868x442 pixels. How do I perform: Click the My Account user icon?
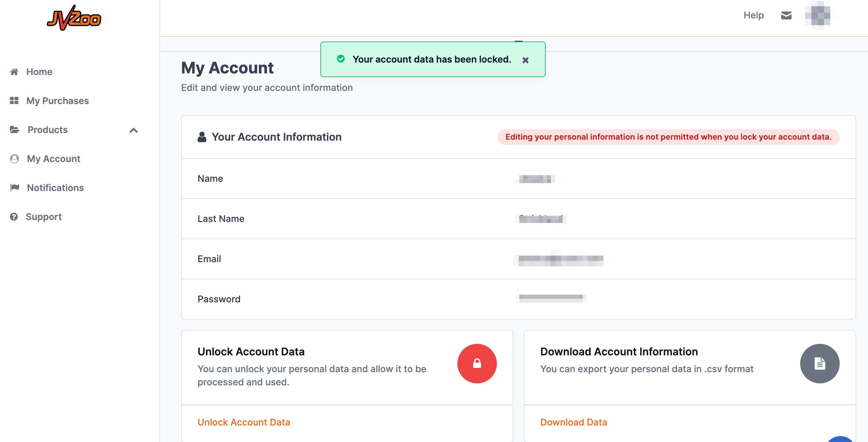click(x=14, y=159)
